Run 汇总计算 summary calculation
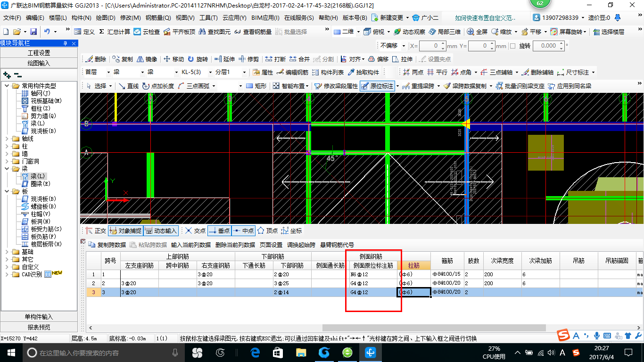Viewport: 644px width, 362px height. point(115,32)
